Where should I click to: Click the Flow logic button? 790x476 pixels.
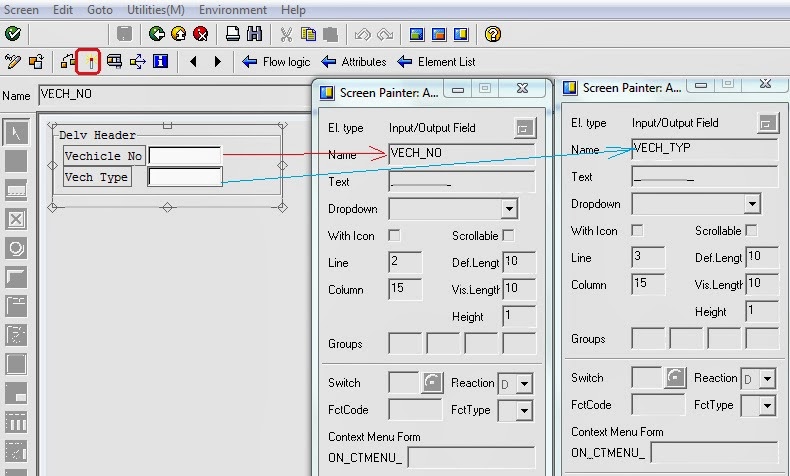pos(277,62)
